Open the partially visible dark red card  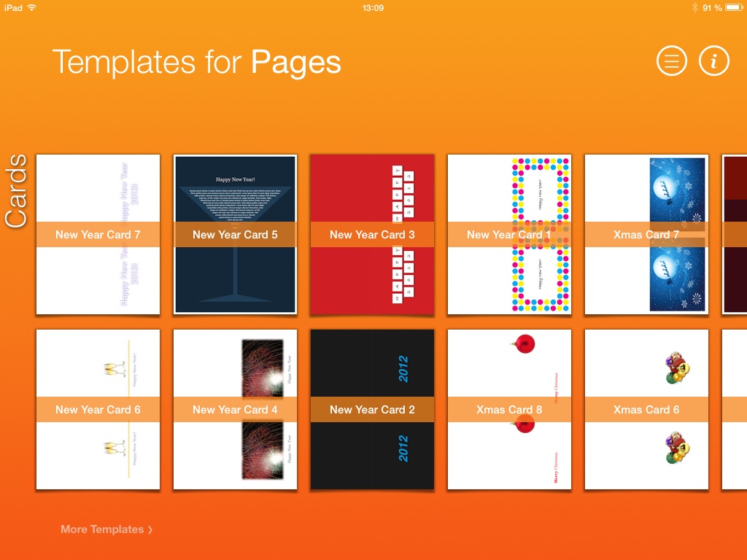click(x=735, y=235)
